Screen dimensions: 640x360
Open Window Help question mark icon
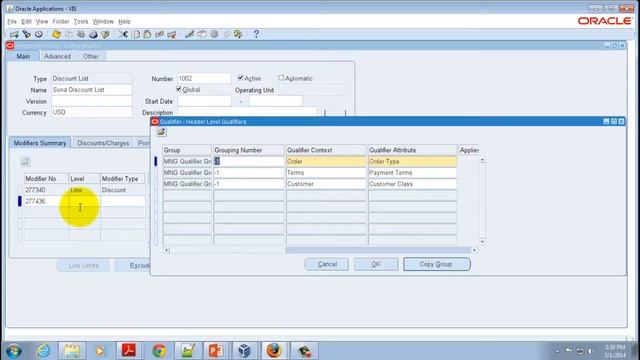pos(256,34)
